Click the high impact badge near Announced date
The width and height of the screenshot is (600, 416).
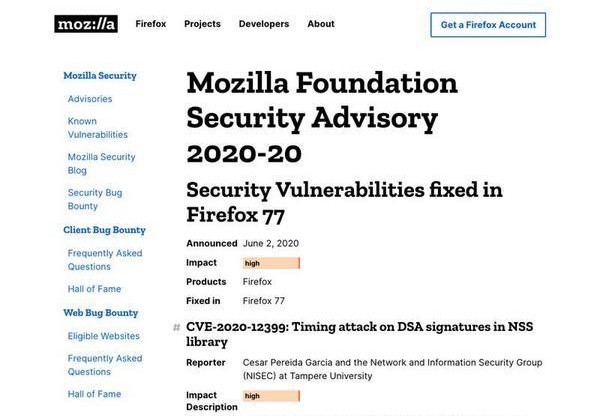(x=271, y=263)
